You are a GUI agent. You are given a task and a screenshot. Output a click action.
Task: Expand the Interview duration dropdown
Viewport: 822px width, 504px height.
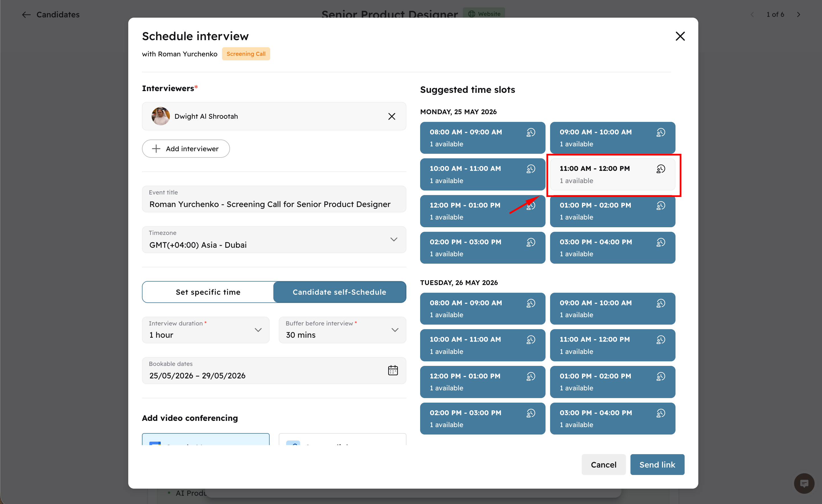[x=205, y=330]
